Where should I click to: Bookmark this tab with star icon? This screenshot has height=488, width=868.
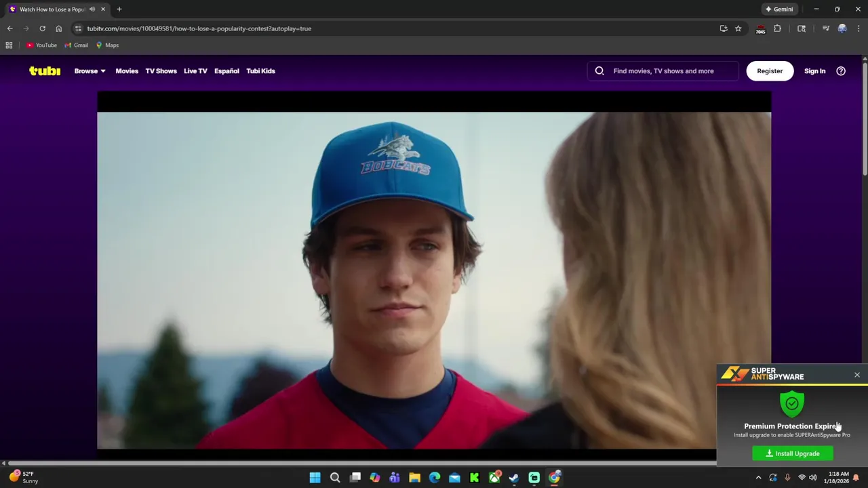(738, 28)
